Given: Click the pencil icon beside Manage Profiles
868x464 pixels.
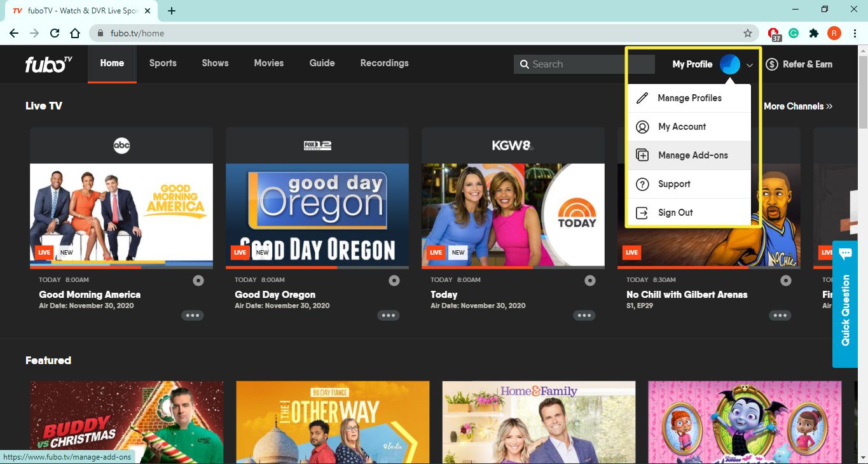Looking at the screenshot, I should pos(642,98).
